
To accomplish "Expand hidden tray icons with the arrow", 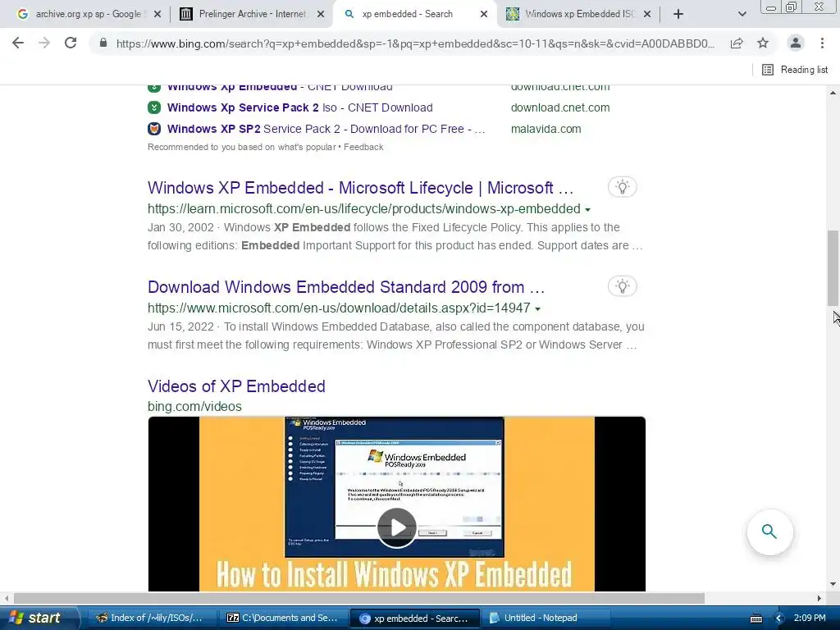I will coord(779,619).
